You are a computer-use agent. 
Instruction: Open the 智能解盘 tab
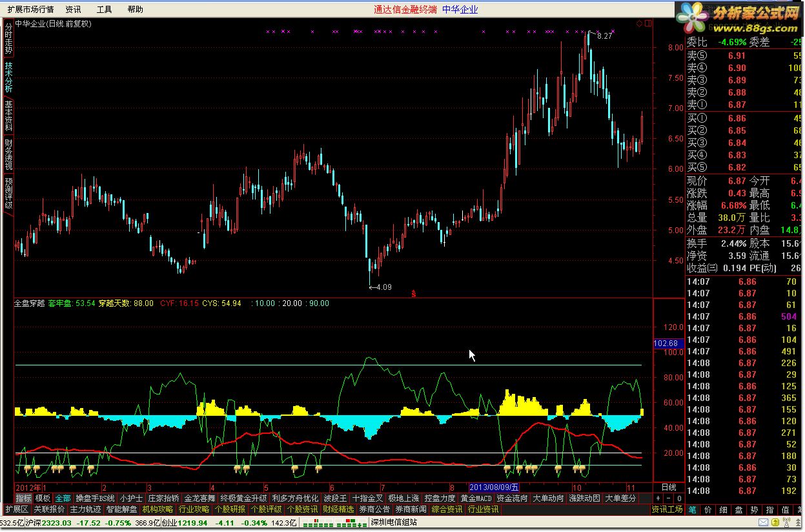tap(121, 509)
